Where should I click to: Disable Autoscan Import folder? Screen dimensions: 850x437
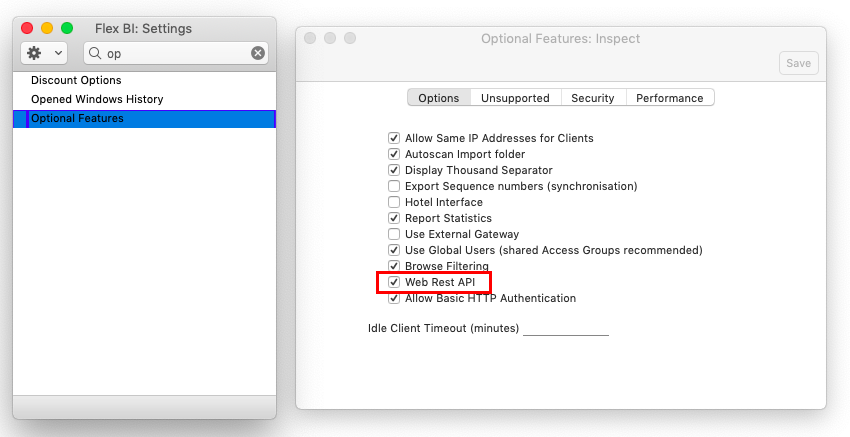coord(394,154)
